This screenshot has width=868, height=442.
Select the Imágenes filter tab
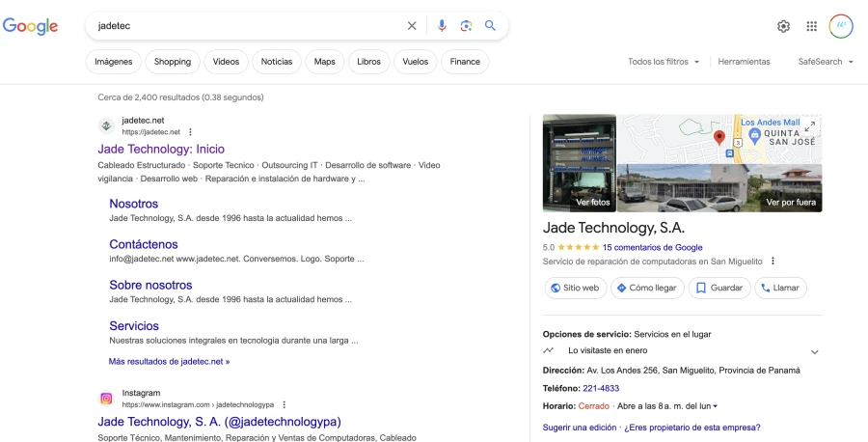click(114, 62)
